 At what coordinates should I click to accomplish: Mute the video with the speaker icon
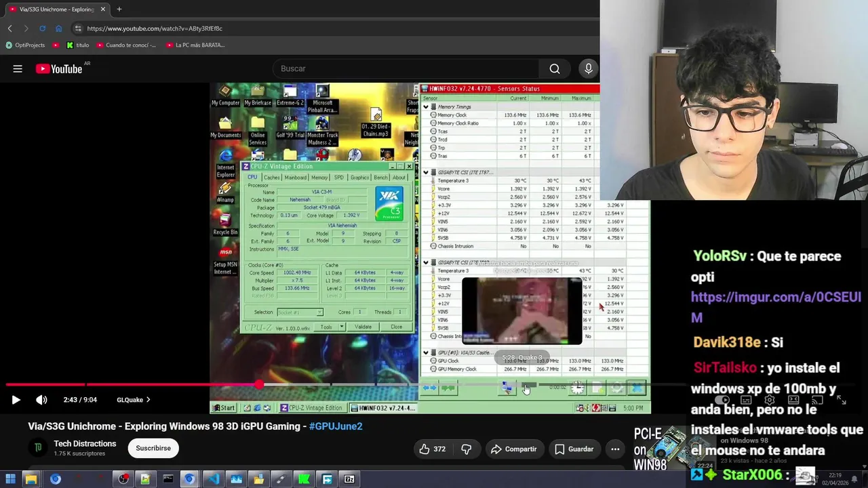tap(41, 400)
